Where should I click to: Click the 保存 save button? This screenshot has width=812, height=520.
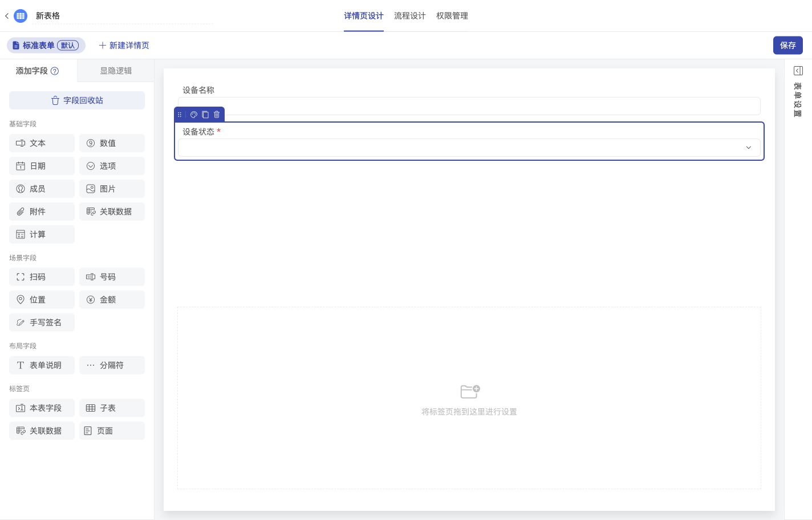point(787,45)
